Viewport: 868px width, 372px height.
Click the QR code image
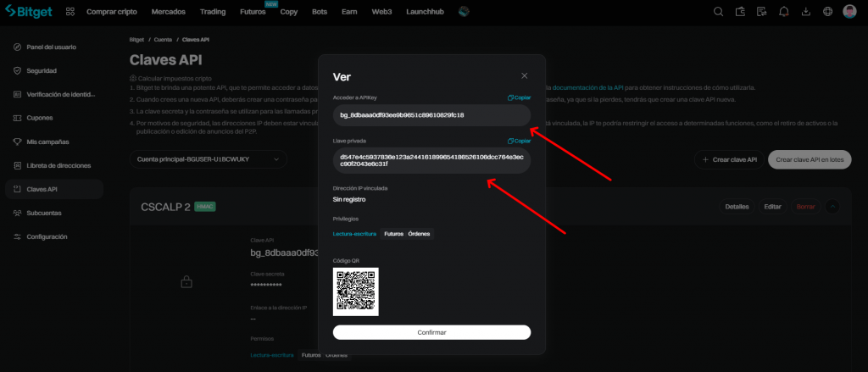356,291
